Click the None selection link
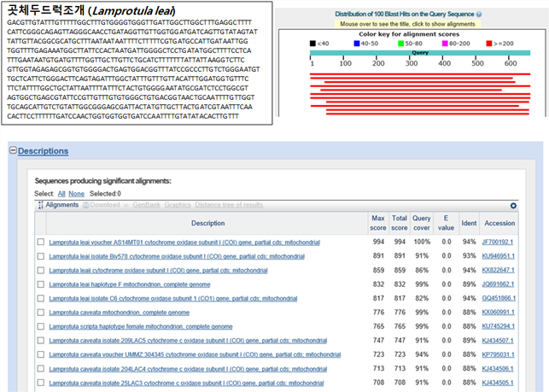 pyautogui.click(x=76, y=194)
